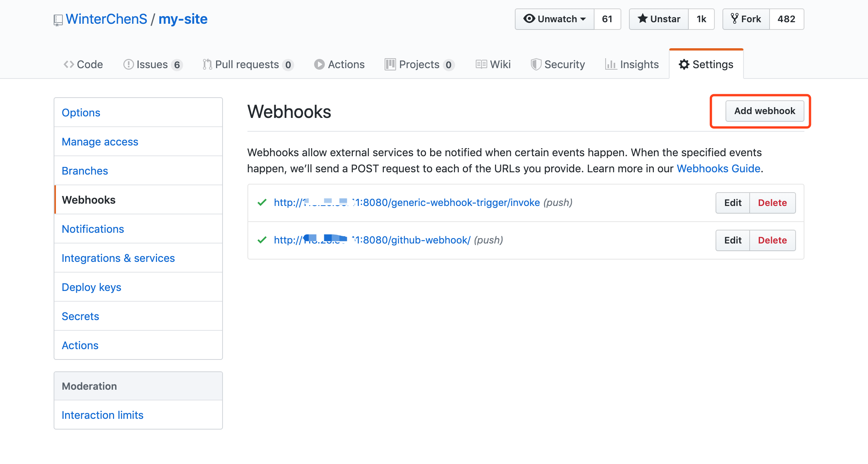
Task: Open the Actions tab
Action: pos(339,64)
